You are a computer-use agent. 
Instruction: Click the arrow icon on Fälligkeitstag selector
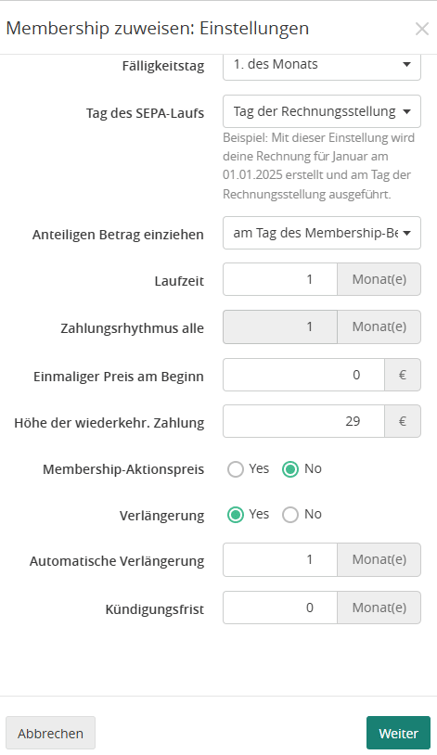407,64
